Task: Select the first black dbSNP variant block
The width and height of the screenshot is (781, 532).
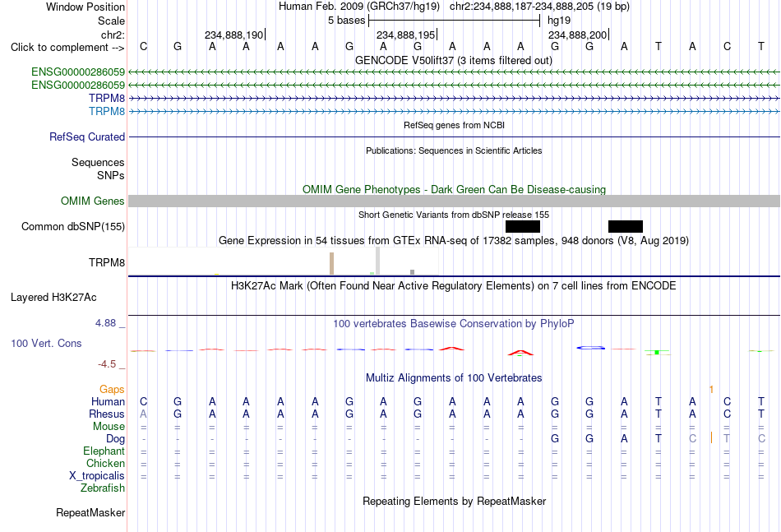Action: (523, 227)
